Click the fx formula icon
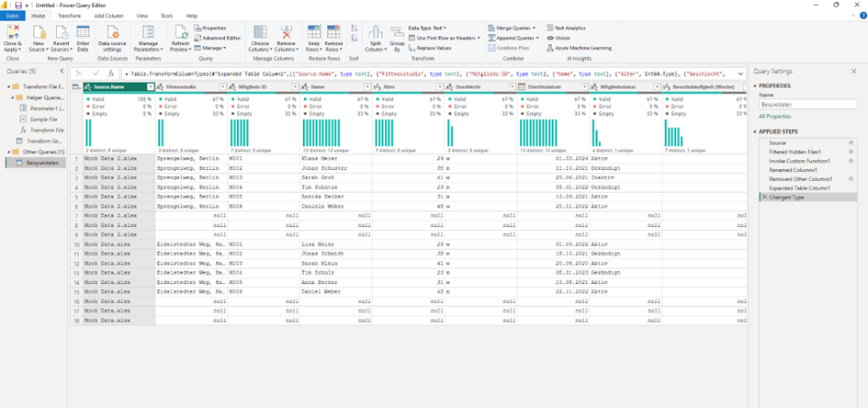This screenshot has width=868, height=408. coord(111,74)
